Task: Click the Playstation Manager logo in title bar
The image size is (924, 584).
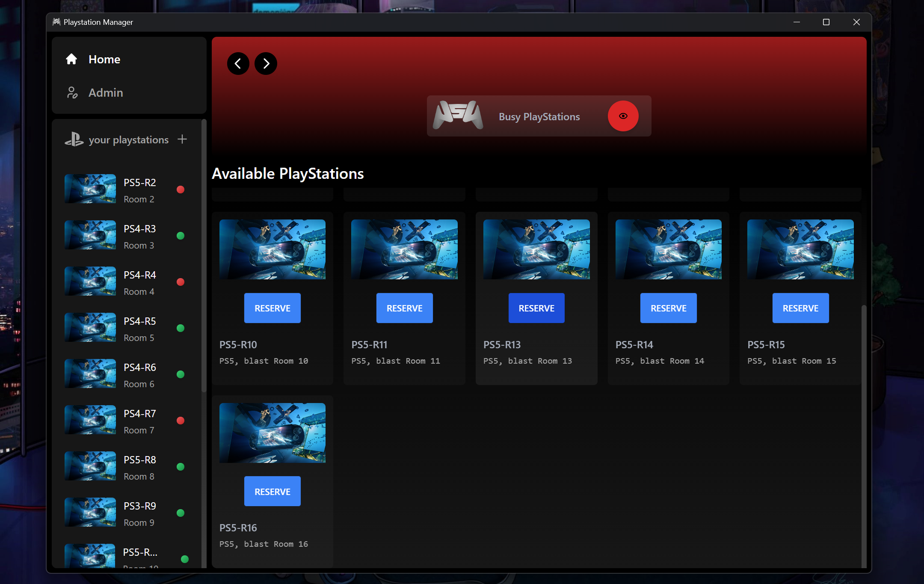Action: pos(56,22)
